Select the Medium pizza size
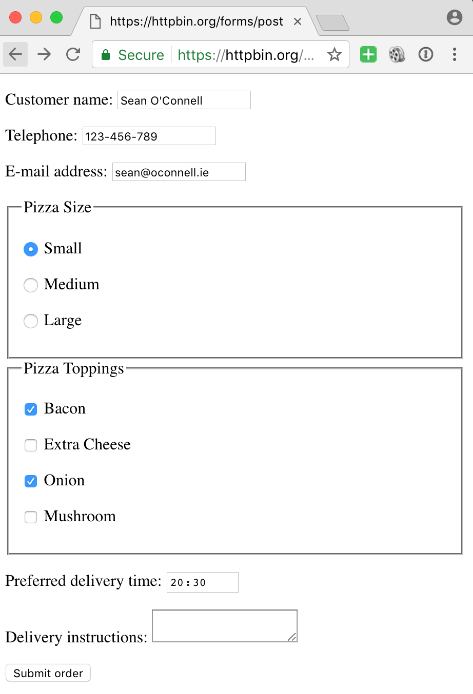Screen dimensions: 473x694 coord(31,285)
